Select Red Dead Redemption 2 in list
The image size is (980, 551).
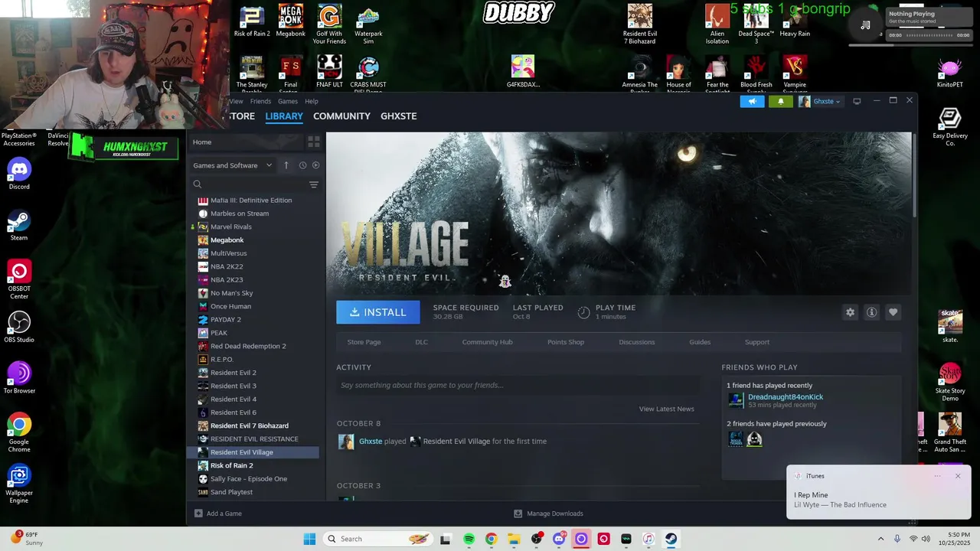[x=248, y=346]
